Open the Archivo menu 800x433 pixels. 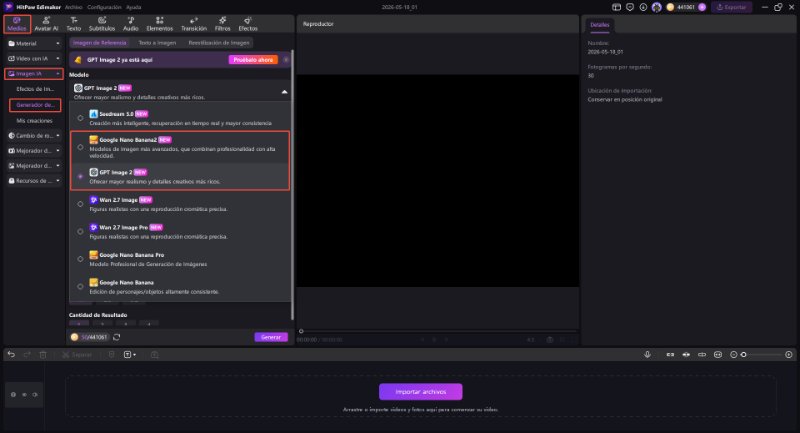click(x=73, y=7)
